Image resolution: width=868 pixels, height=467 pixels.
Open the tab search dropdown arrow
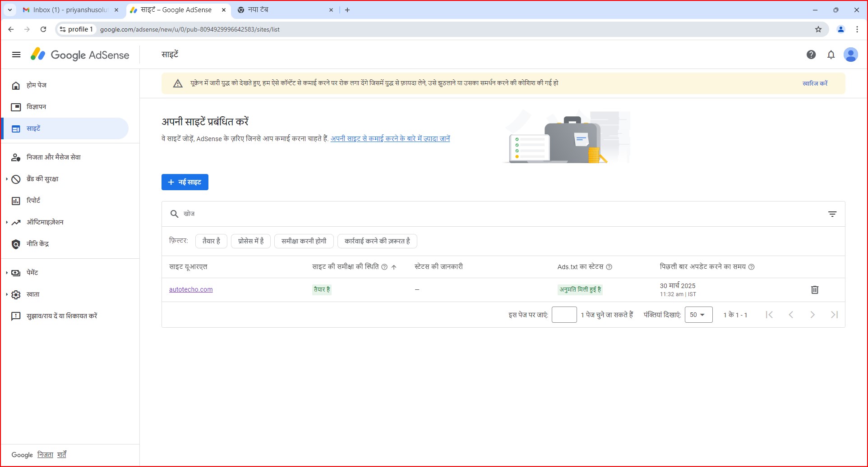[10, 10]
